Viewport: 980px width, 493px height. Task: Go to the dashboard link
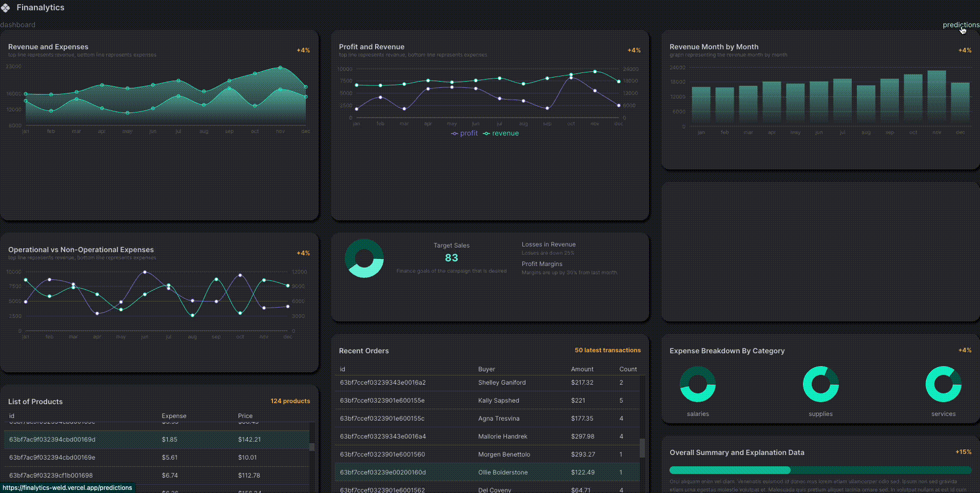coord(18,25)
